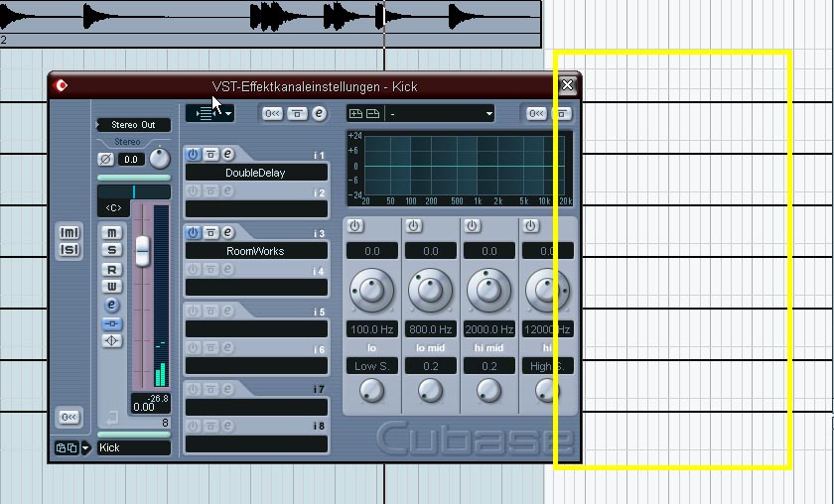Open the empty effect slot i5 selector

point(256,328)
